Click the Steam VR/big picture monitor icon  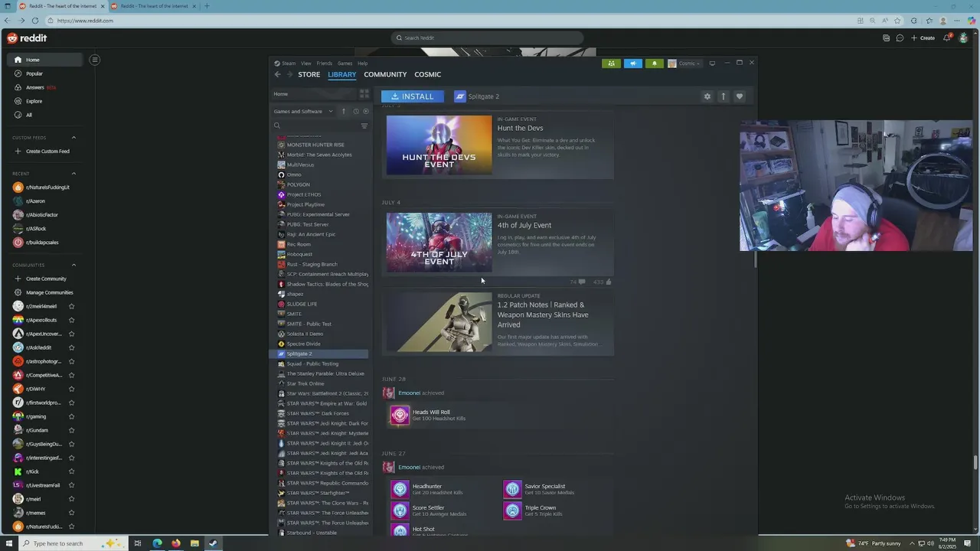point(712,64)
